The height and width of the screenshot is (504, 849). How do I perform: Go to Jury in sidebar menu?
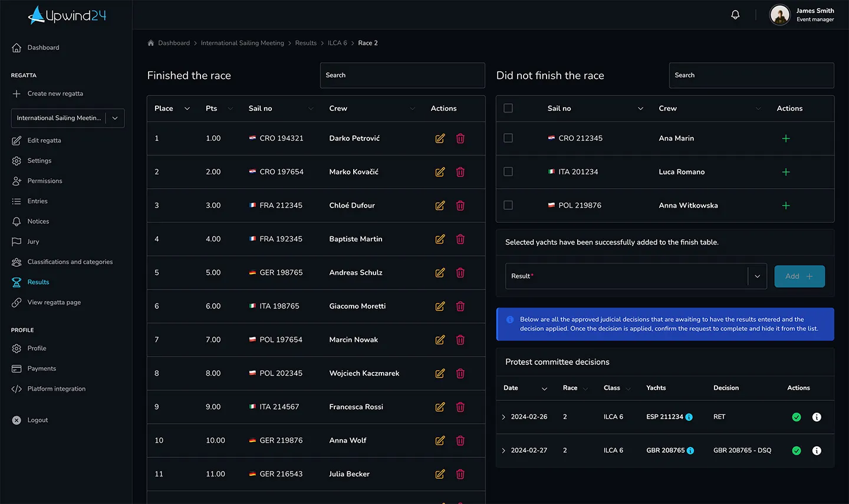33,242
